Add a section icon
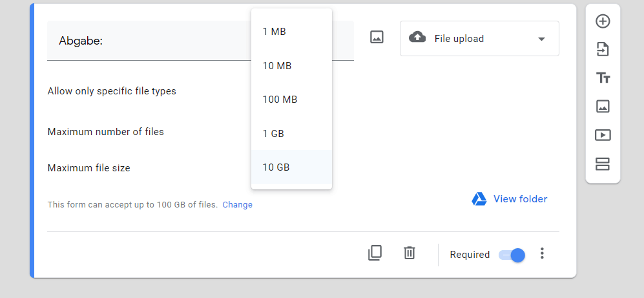The width and height of the screenshot is (644, 298). (x=603, y=164)
